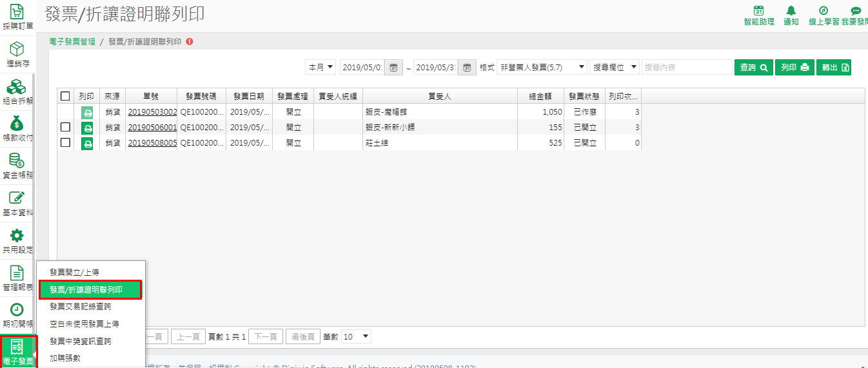
Task: Open order number link 20190503002
Action: [152, 112]
